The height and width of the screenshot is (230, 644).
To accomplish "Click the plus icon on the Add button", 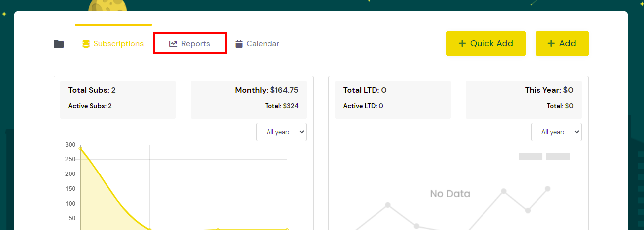I will [551, 43].
